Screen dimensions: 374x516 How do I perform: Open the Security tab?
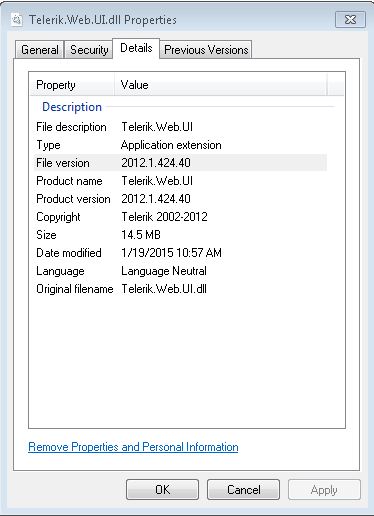click(89, 50)
